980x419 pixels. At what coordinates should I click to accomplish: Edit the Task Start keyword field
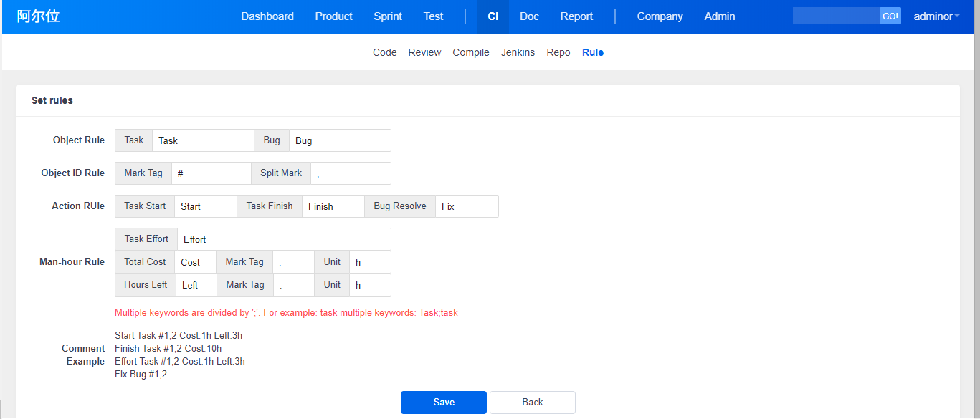(x=206, y=206)
